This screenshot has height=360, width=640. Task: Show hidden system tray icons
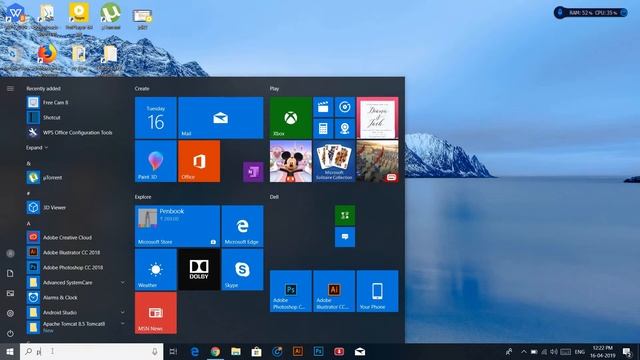(524, 351)
